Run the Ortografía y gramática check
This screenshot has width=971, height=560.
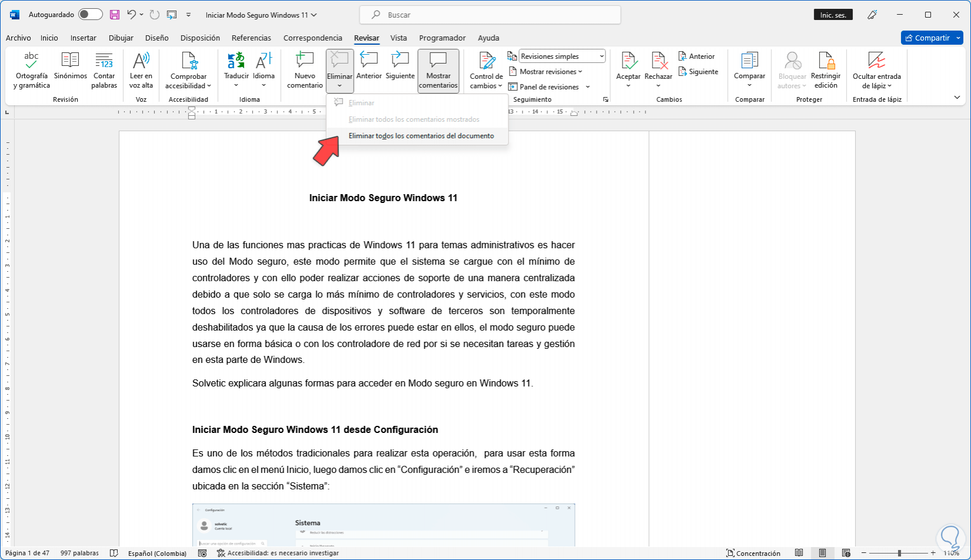tap(32, 71)
